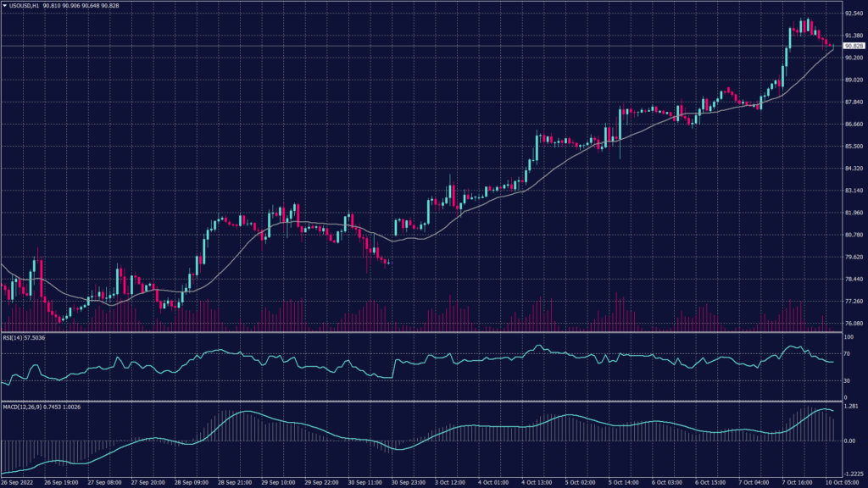Click the 3 Oct 12:00 time marker
This screenshot has height=488, width=868.
[448, 481]
